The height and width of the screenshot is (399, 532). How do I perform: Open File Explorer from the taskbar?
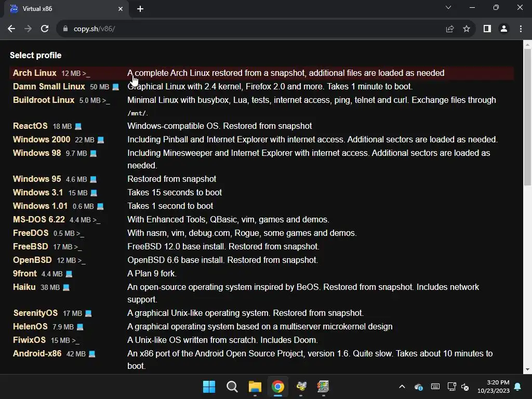pyautogui.click(x=255, y=387)
